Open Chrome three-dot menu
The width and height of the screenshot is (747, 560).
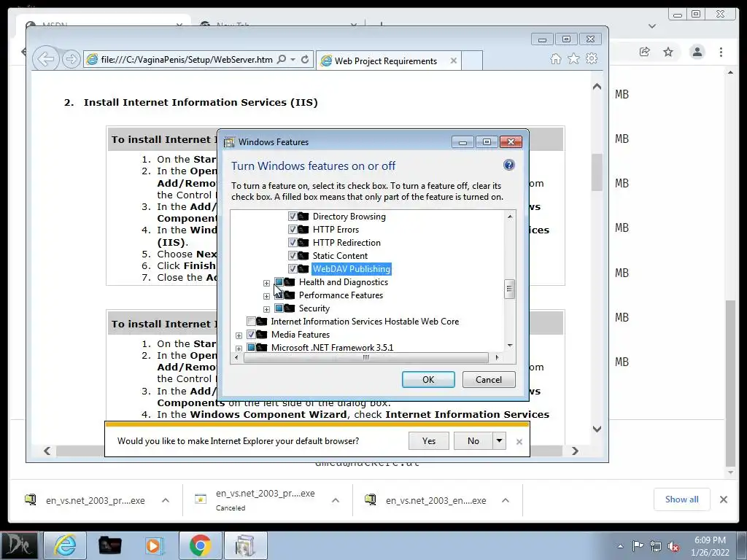(721, 52)
